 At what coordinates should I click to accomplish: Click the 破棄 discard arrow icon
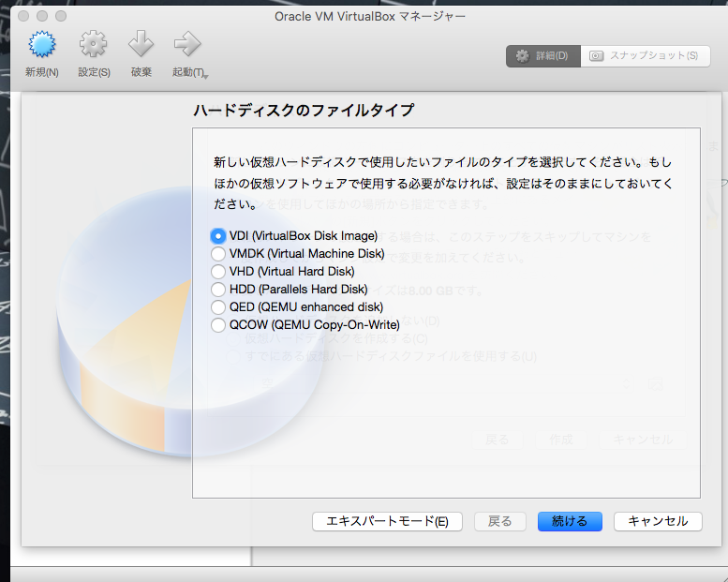[141, 45]
